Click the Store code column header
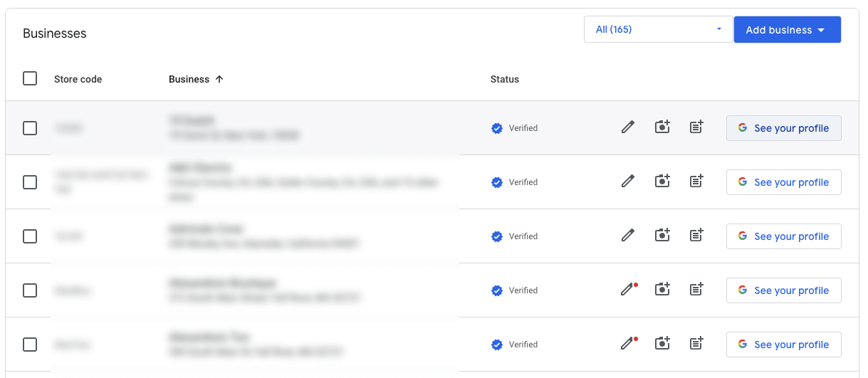 pyautogui.click(x=78, y=79)
